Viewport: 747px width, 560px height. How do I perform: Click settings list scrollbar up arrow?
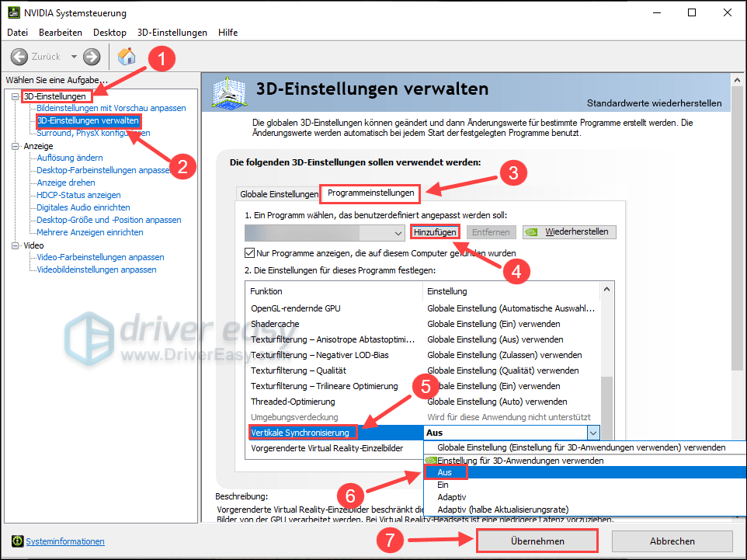[607, 289]
